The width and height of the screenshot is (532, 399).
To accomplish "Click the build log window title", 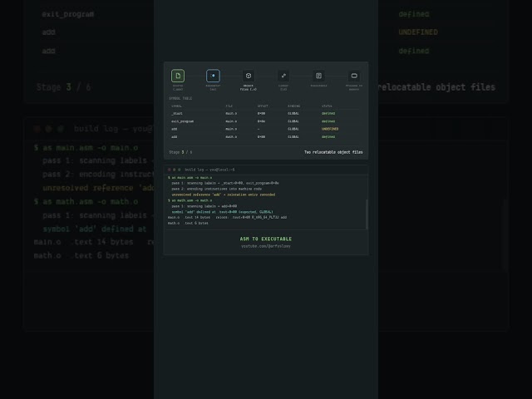I will coord(209,170).
